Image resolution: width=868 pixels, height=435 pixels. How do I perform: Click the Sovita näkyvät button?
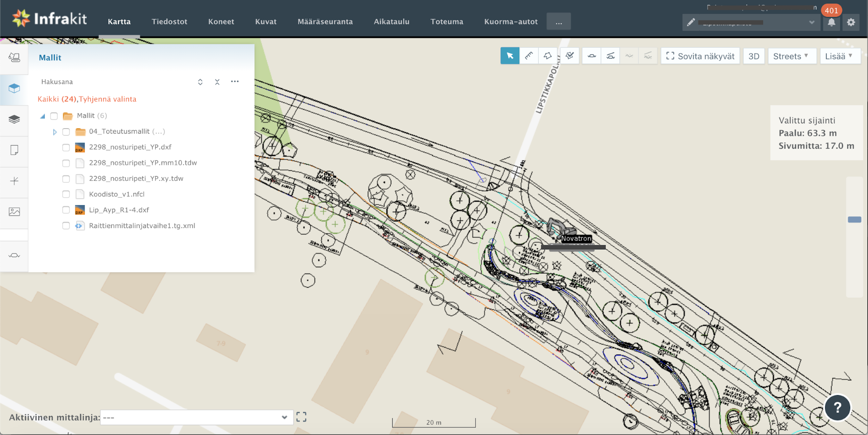pyautogui.click(x=700, y=56)
